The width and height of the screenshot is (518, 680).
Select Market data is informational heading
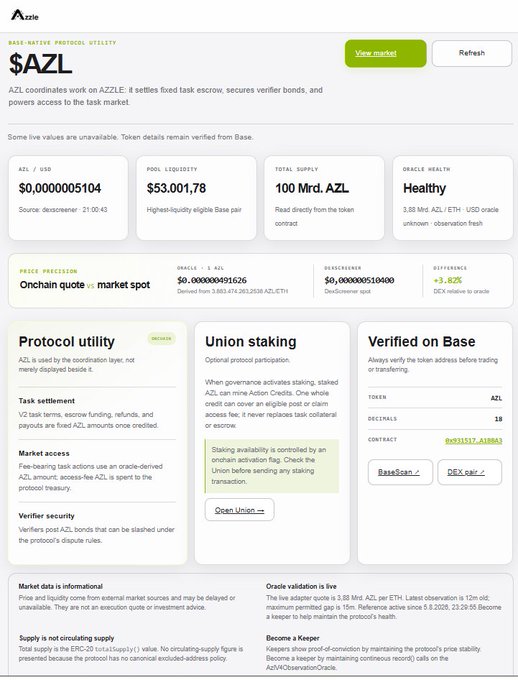[61, 586]
